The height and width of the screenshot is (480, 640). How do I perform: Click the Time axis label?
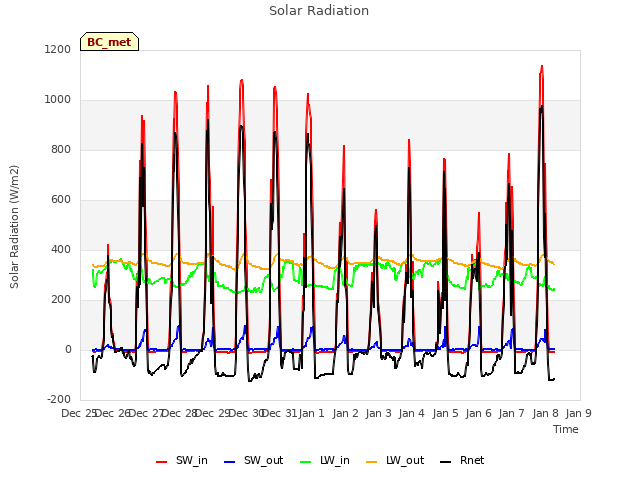tap(566, 429)
